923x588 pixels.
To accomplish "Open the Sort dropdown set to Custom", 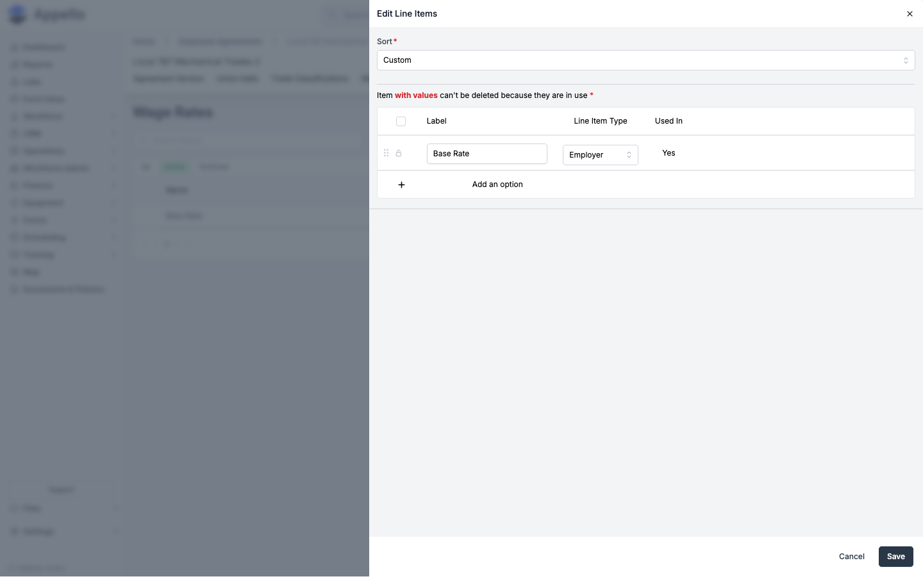I will point(645,60).
